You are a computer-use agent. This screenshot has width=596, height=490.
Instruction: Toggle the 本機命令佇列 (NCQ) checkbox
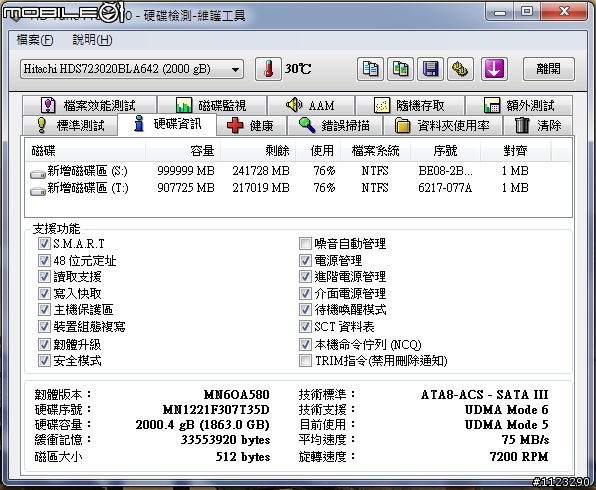tap(305, 344)
